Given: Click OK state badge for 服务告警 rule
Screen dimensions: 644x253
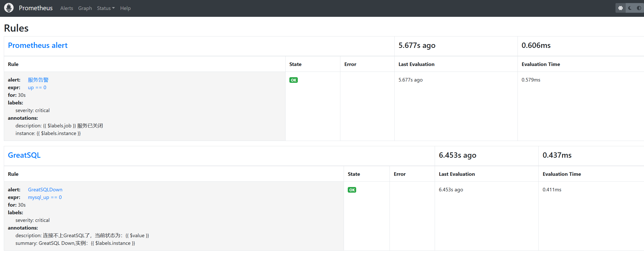Looking at the screenshot, I should 293,80.
